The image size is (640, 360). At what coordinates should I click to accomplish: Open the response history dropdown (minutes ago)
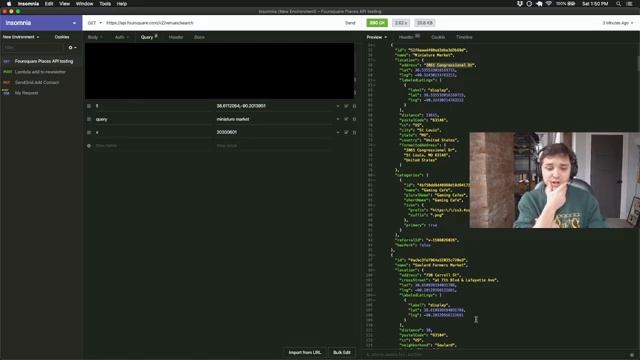click(618, 23)
